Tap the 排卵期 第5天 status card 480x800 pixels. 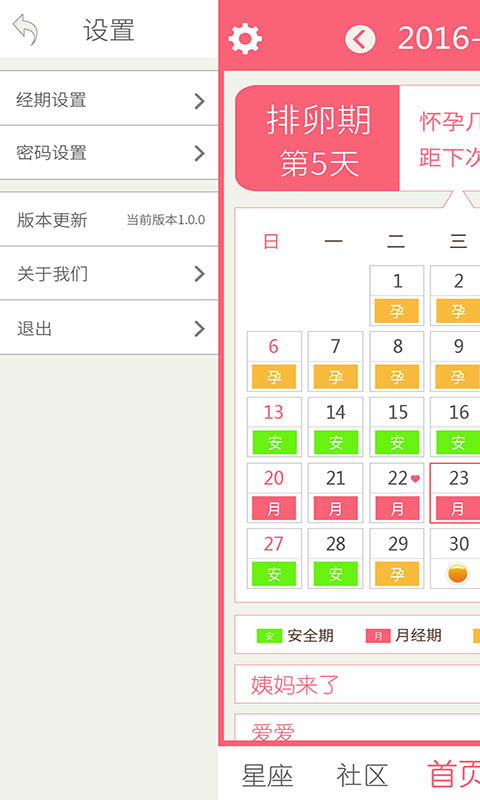point(317,139)
